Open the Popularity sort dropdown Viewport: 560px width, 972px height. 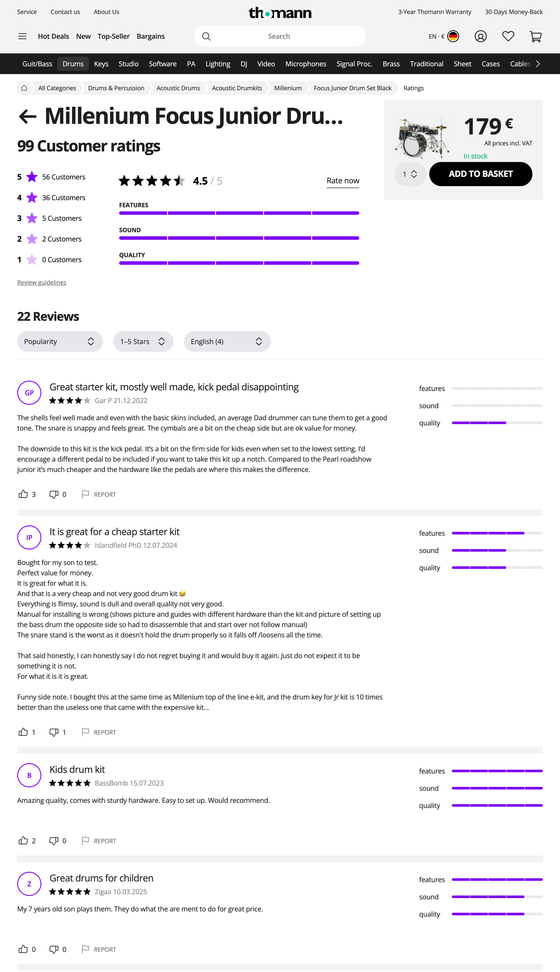coord(60,342)
